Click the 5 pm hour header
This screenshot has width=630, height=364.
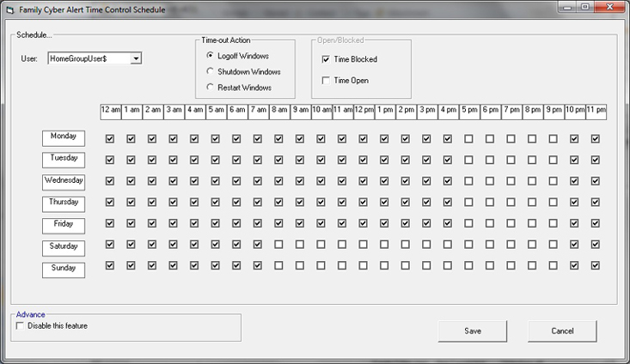(468, 111)
